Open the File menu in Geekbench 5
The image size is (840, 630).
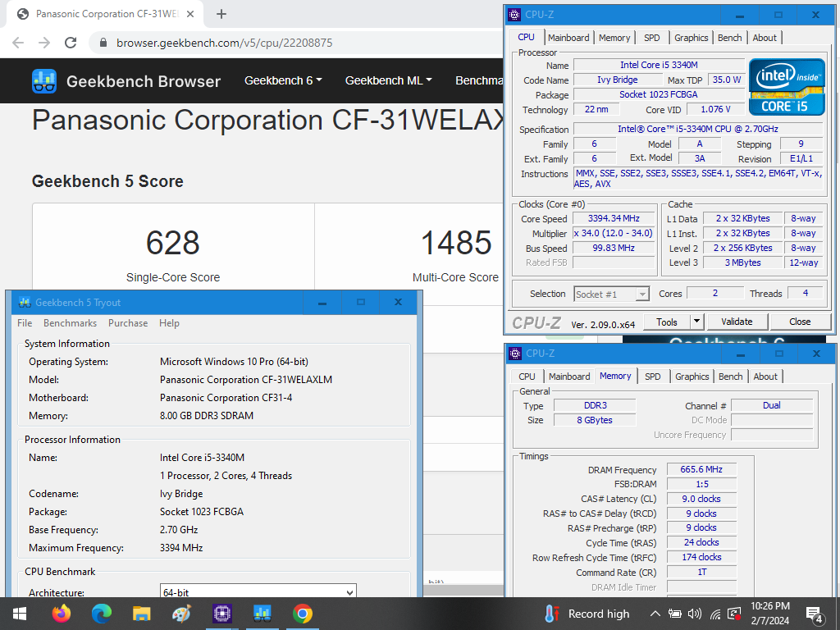(25, 323)
